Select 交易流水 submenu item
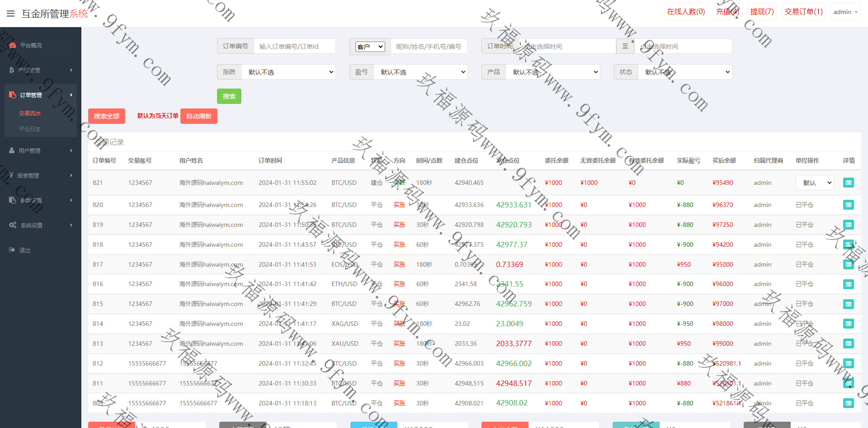This screenshot has width=868, height=428. click(x=30, y=113)
